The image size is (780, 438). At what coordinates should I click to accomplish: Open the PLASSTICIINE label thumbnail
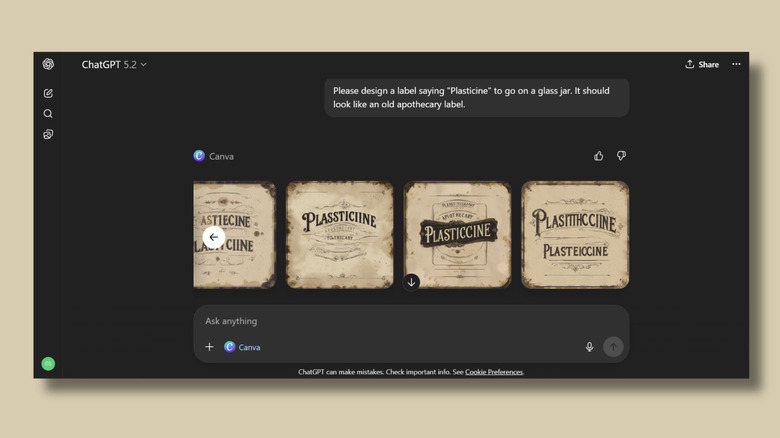click(340, 235)
